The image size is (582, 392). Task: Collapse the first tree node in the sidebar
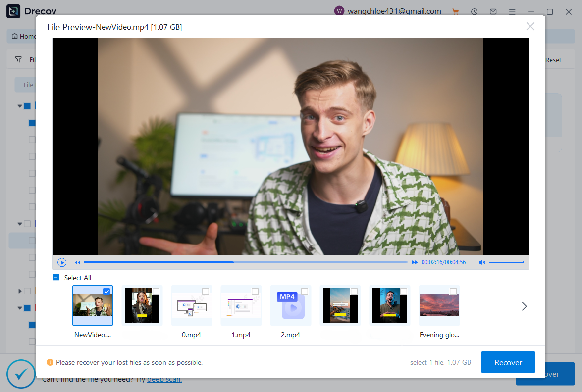click(x=20, y=106)
